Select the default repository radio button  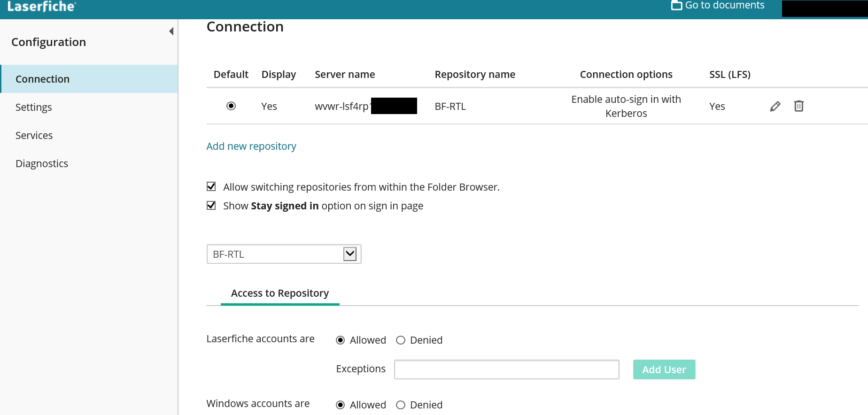[231, 106]
